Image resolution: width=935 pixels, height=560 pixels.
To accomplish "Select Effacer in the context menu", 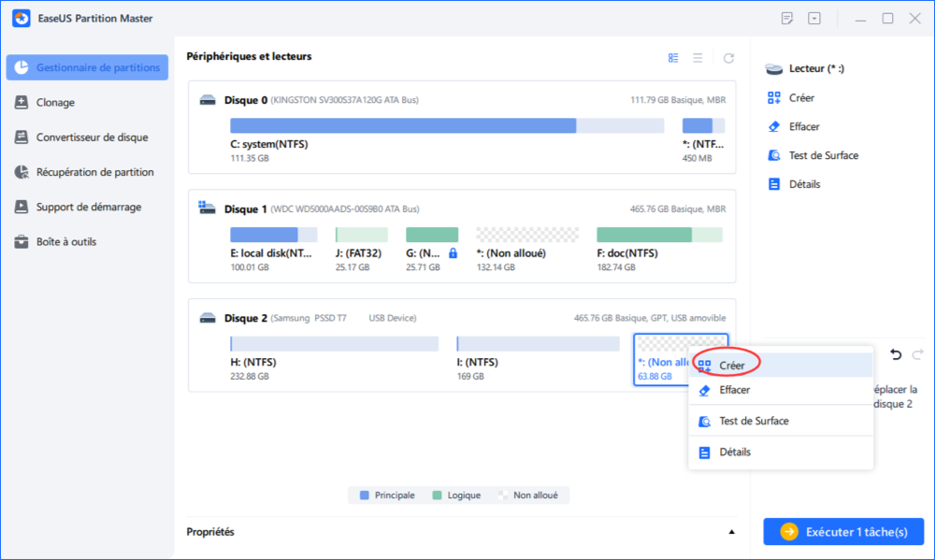I will pos(733,390).
